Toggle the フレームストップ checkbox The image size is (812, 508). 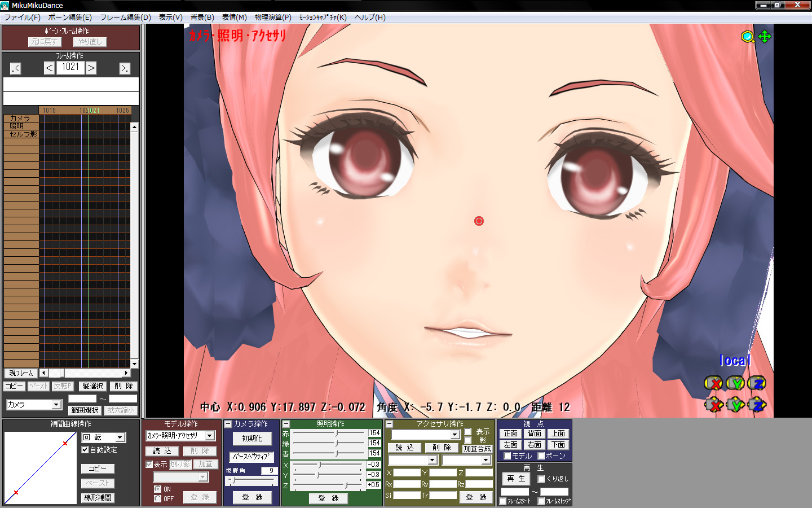click(x=541, y=501)
